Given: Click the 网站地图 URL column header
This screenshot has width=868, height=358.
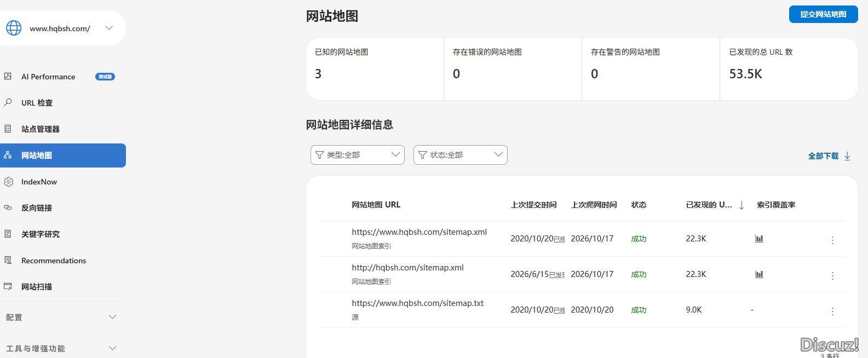Looking at the screenshot, I should pyautogui.click(x=376, y=205).
